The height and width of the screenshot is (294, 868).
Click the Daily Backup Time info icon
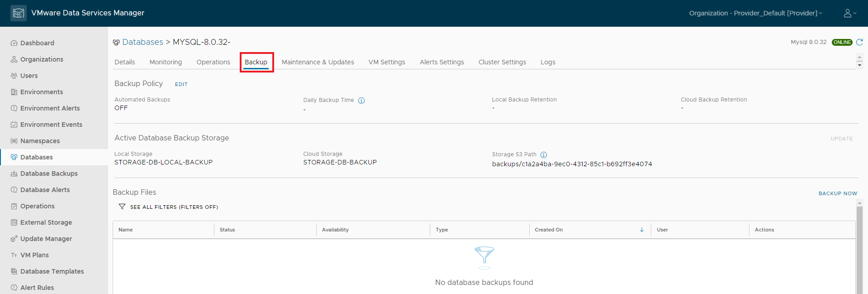click(x=361, y=101)
